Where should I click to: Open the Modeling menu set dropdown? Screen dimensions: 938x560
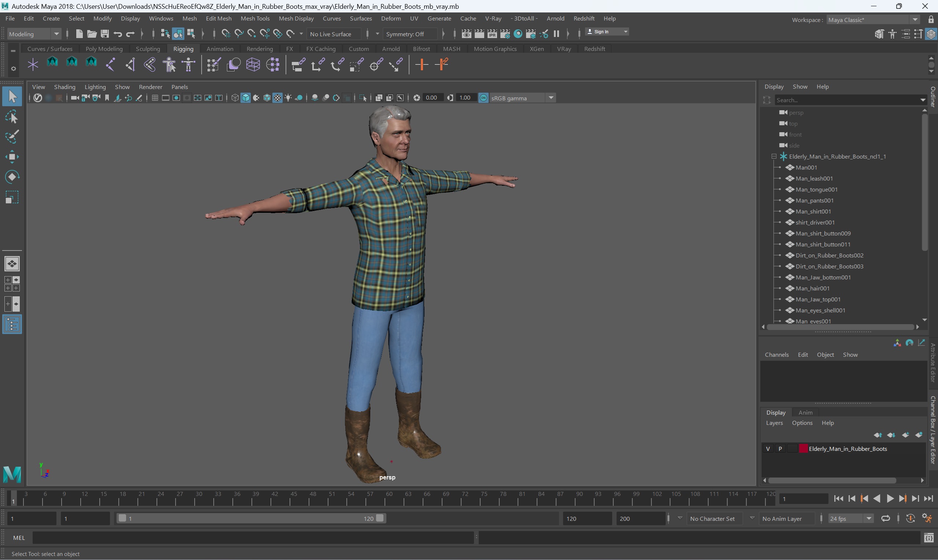tap(56, 34)
